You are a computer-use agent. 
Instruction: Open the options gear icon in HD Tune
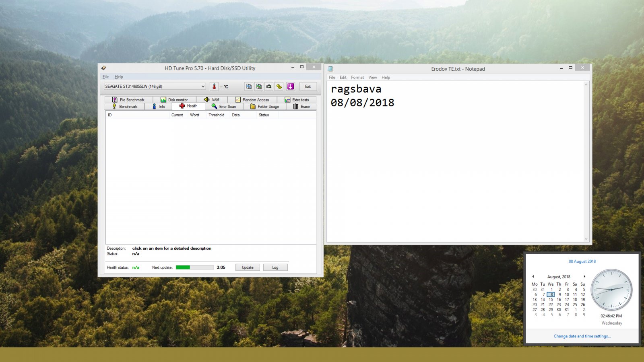point(279,86)
